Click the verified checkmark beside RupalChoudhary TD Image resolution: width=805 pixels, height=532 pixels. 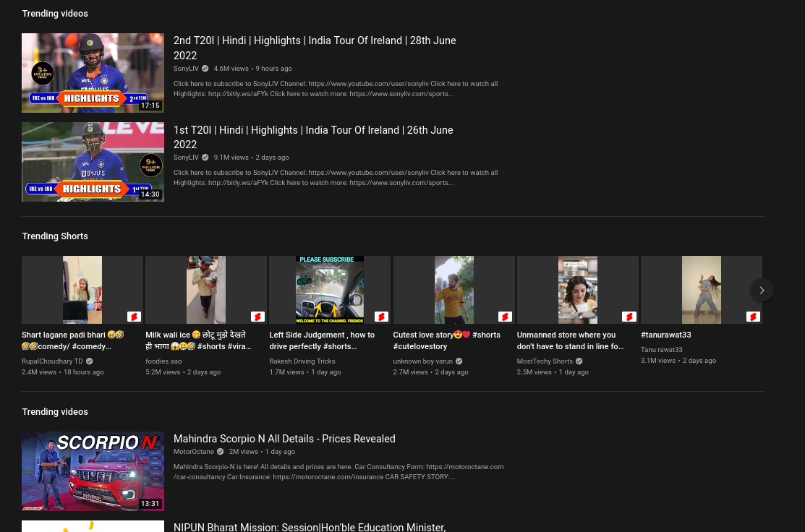tap(89, 361)
